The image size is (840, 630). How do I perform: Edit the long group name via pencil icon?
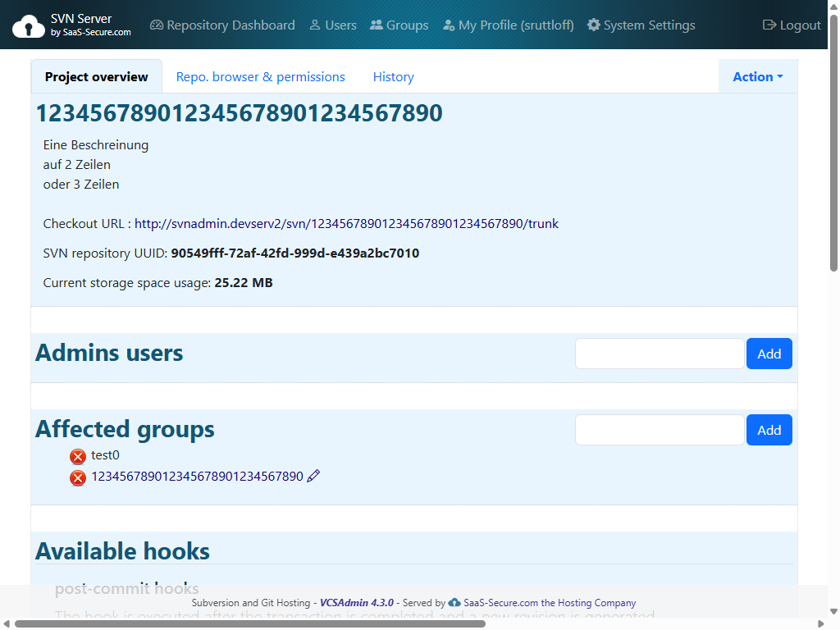(313, 475)
